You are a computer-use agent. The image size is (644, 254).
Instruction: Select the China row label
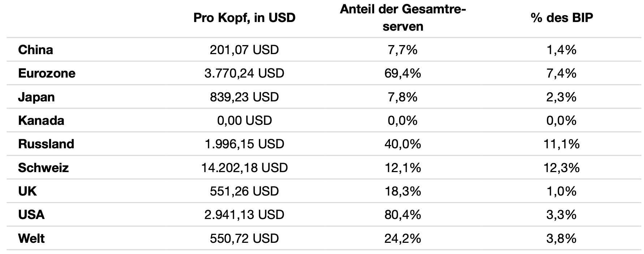click(35, 50)
